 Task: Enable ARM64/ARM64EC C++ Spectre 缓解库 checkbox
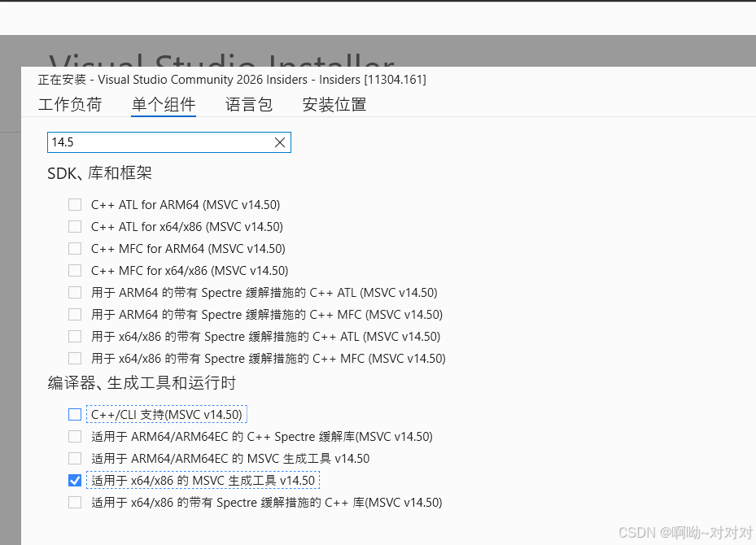click(75, 437)
